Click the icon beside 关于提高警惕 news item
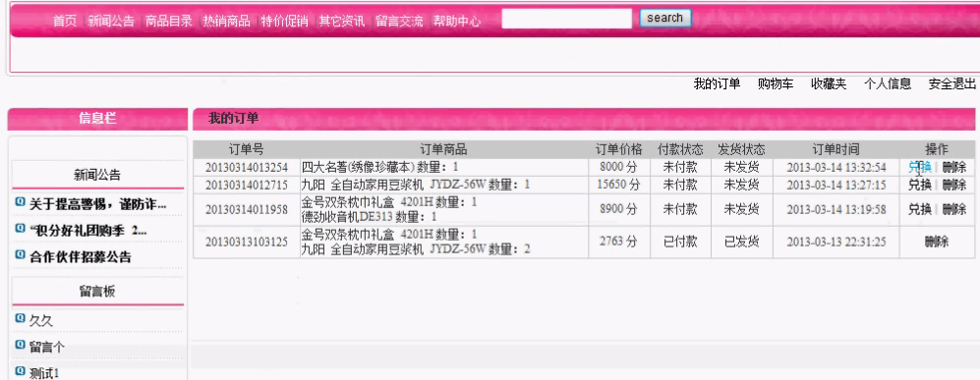980x380 pixels. coord(20,203)
